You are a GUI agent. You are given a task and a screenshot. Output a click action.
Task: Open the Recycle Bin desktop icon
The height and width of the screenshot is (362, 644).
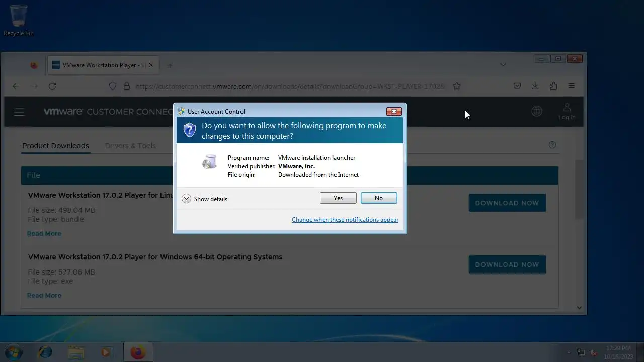19,20
